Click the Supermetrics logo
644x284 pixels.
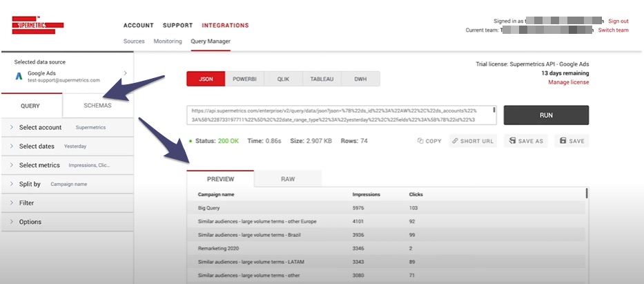(x=38, y=25)
